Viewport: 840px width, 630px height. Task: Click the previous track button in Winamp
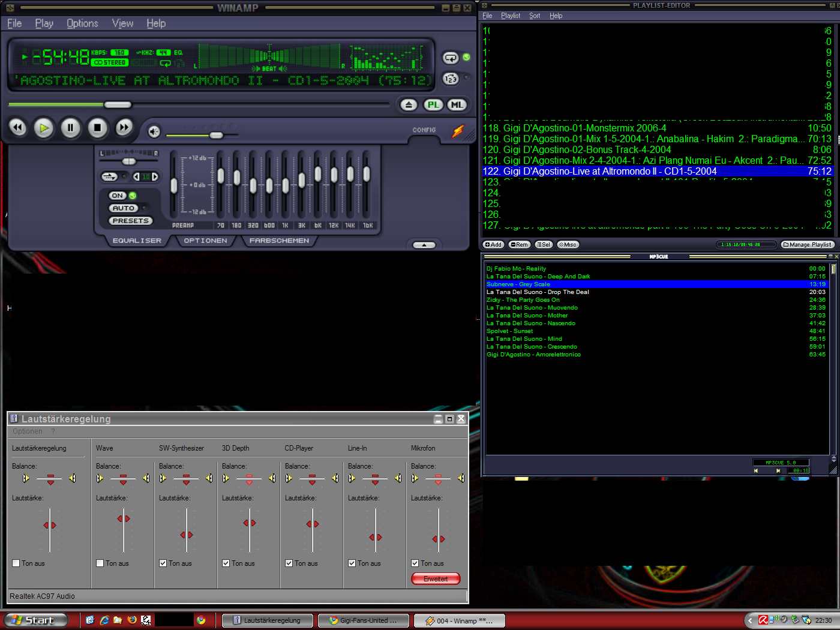click(18, 127)
